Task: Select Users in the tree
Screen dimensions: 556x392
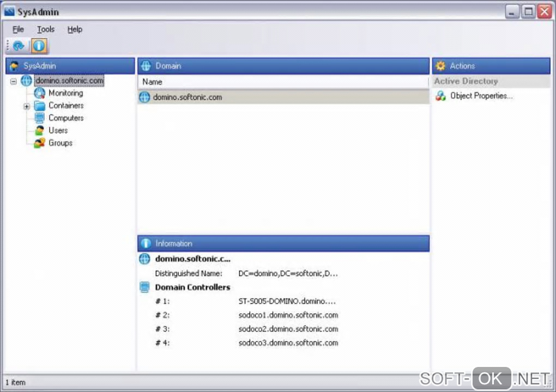Action: coord(58,130)
